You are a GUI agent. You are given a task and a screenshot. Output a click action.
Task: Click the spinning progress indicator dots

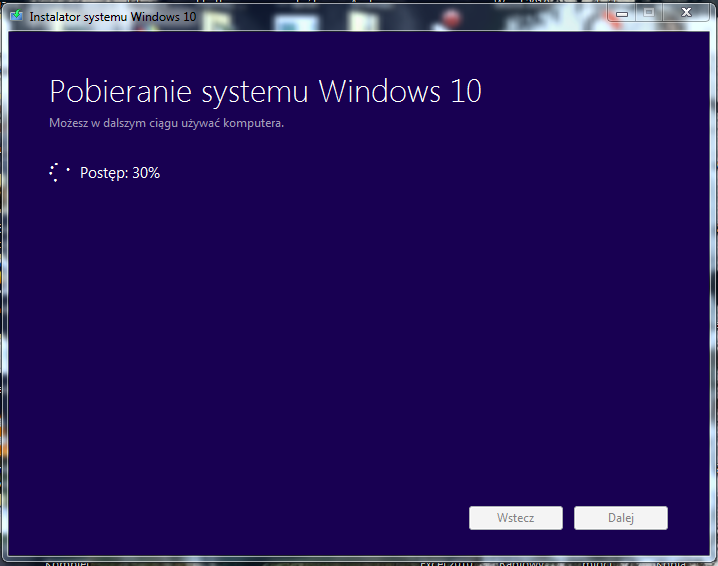pyautogui.click(x=60, y=173)
